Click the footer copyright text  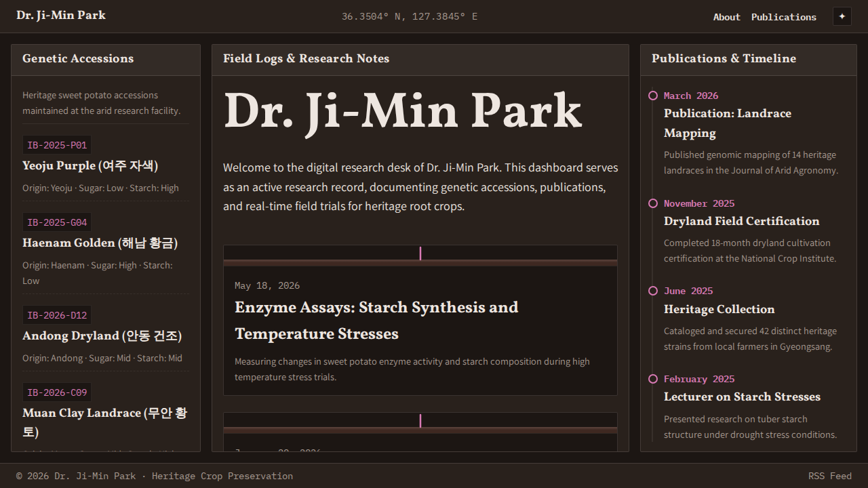[x=155, y=476]
